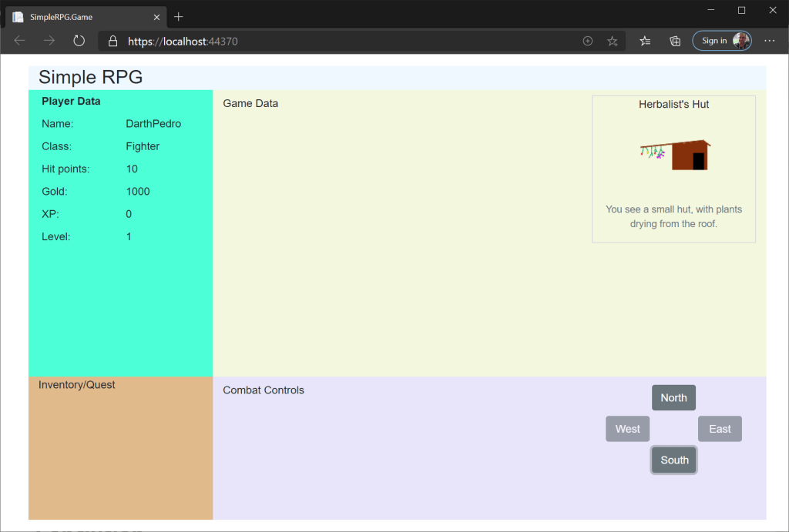This screenshot has width=789, height=532.
Task: Expand the Settings and more ellipsis menu
Action: point(769,41)
